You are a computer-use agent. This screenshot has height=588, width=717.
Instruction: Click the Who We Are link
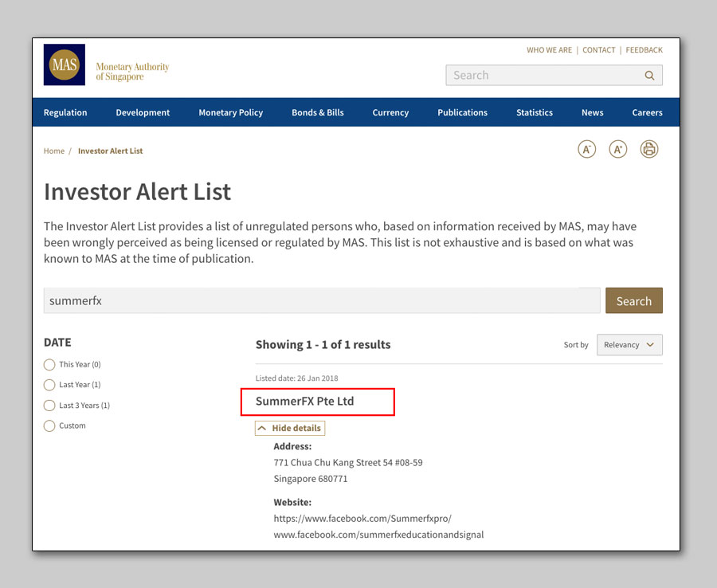tap(549, 50)
